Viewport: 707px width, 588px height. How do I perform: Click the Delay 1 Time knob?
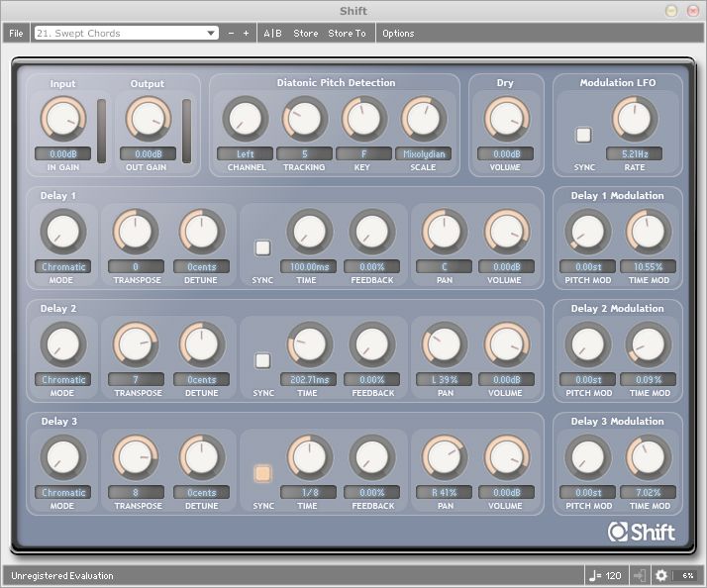pyautogui.click(x=309, y=232)
